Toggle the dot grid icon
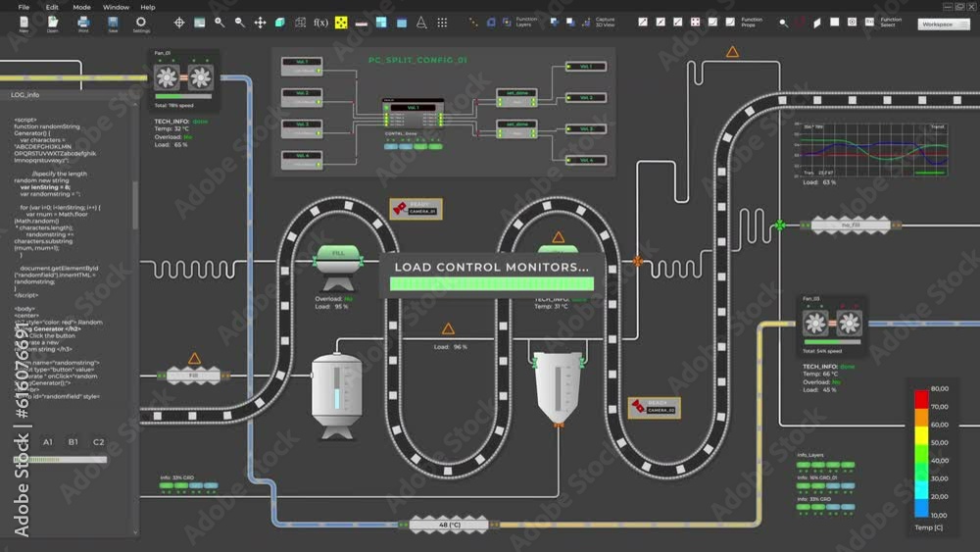The height and width of the screenshot is (552, 980). coord(442,23)
